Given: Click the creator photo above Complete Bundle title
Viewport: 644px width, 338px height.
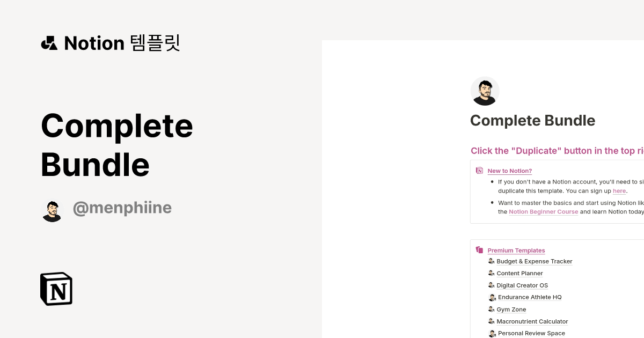Looking at the screenshot, I should (485, 91).
